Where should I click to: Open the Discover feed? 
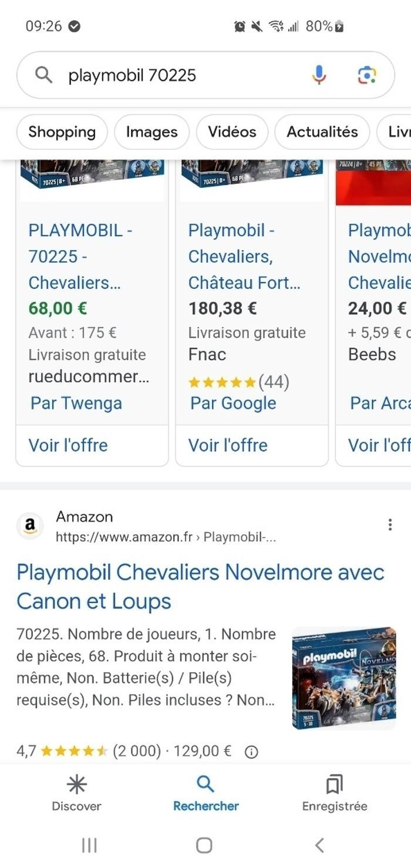coord(76,793)
